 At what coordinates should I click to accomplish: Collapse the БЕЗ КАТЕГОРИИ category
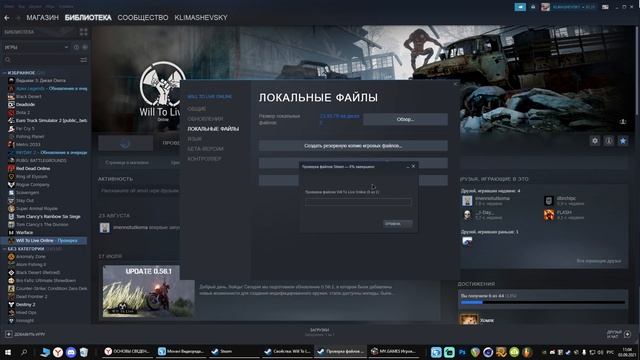(x=4, y=249)
